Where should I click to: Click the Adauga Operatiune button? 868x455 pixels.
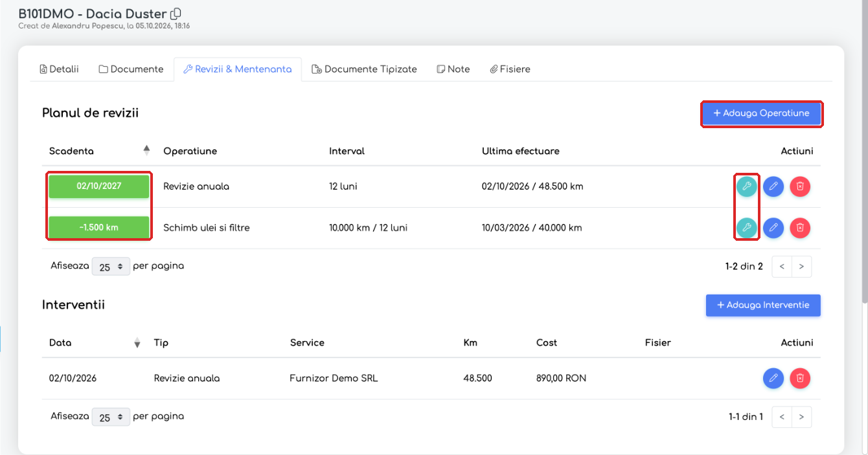tap(762, 113)
